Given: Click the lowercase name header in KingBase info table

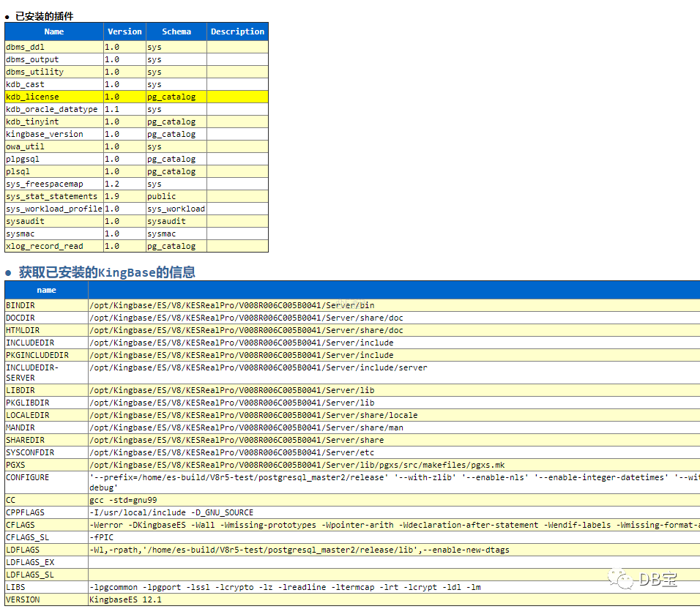Looking at the screenshot, I should (x=46, y=290).
